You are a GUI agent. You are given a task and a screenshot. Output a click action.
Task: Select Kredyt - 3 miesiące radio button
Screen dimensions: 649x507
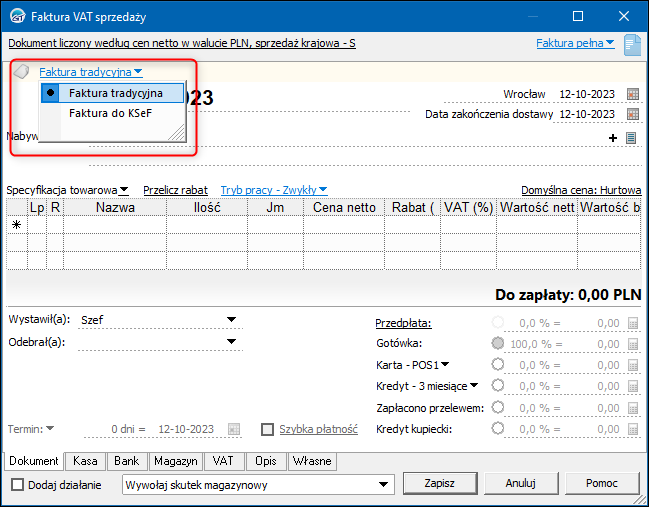(x=498, y=385)
